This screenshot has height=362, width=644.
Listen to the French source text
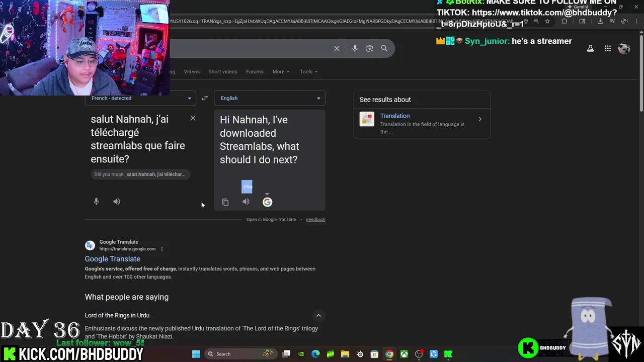pos(117,202)
